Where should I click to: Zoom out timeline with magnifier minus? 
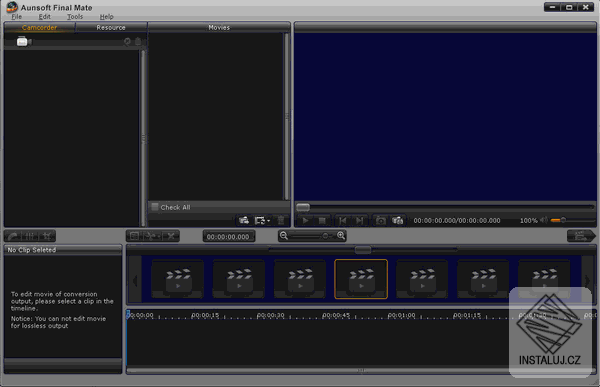coord(284,236)
